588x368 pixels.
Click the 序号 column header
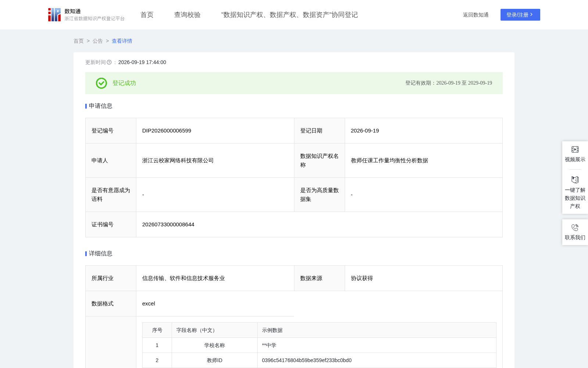[x=157, y=330]
